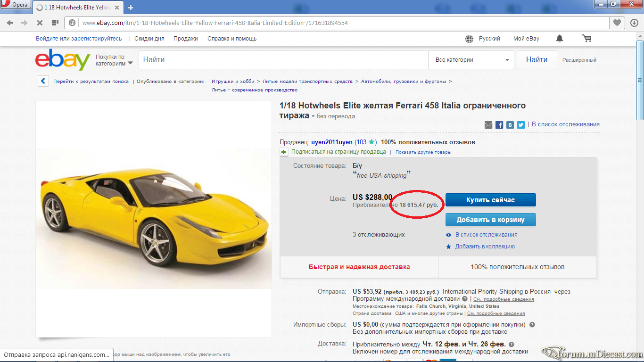Click Показать другие товары link

tap(423, 152)
